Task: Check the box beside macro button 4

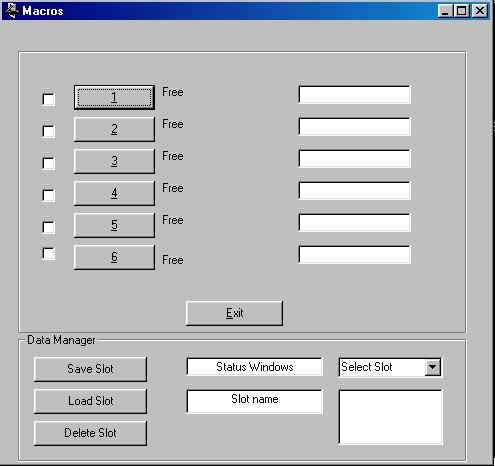Action: click(x=49, y=195)
